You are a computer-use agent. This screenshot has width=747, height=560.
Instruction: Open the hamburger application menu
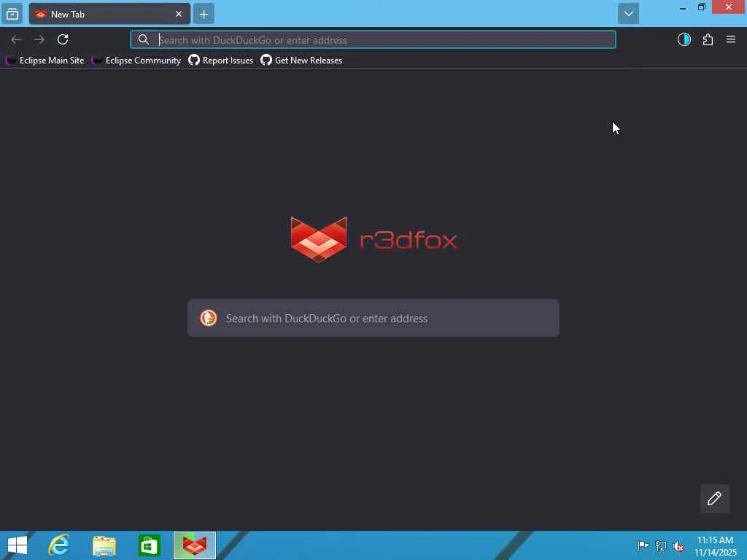coord(731,39)
